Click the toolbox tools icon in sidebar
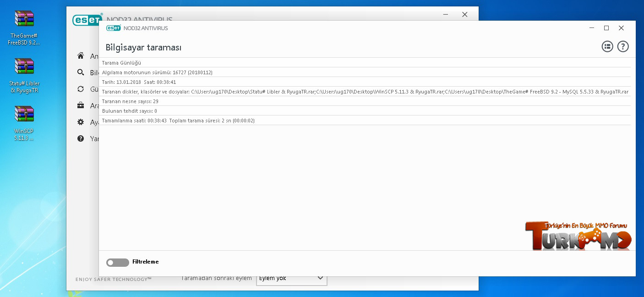This screenshot has width=644, height=297. [x=81, y=105]
